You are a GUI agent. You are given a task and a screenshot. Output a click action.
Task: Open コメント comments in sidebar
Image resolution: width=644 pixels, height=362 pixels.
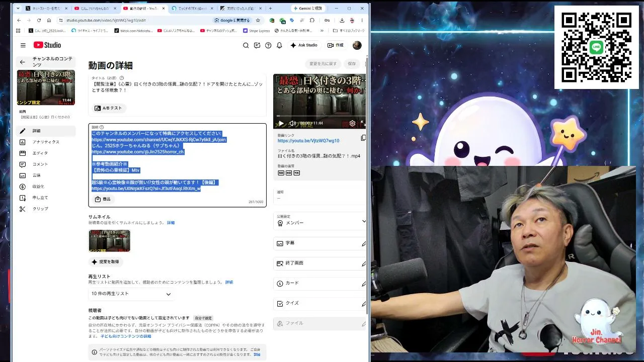(x=45, y=164)
